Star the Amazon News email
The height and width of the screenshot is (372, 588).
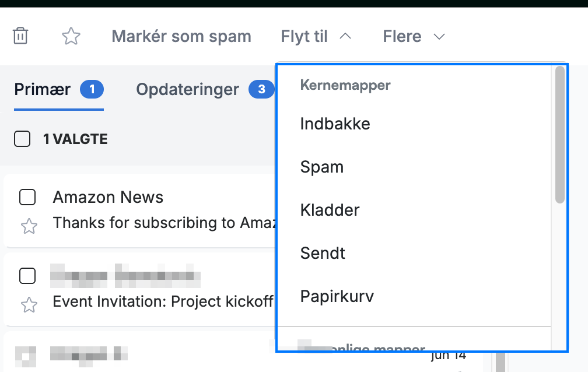tap(29, 226)
